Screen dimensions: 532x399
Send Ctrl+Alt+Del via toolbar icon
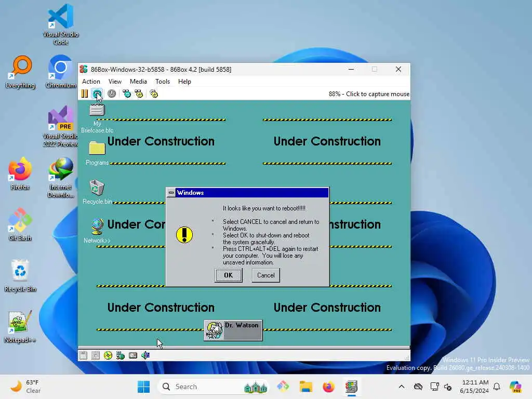coord(127,94)
